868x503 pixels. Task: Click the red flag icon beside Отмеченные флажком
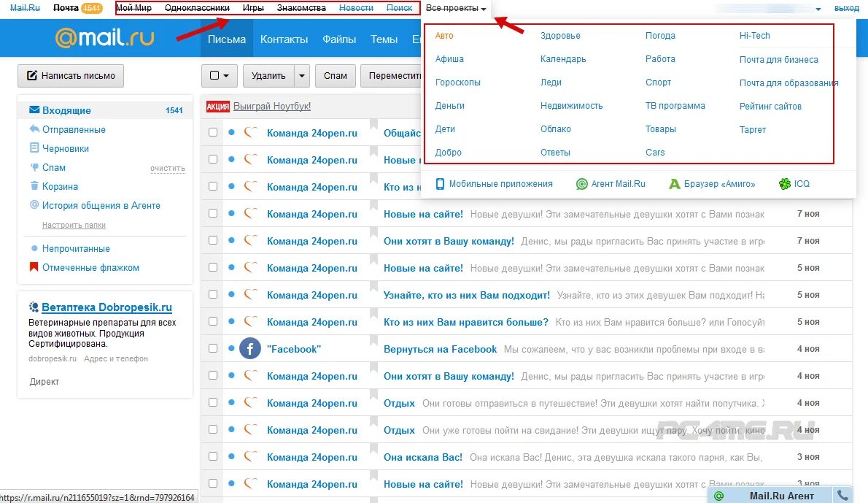click(x=34, y=267)
